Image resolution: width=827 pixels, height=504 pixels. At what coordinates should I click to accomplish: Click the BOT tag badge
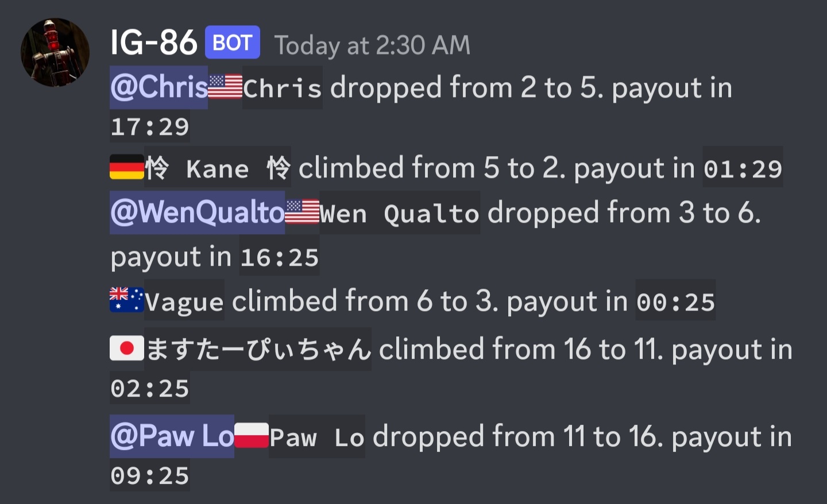(x=233, y=42)
